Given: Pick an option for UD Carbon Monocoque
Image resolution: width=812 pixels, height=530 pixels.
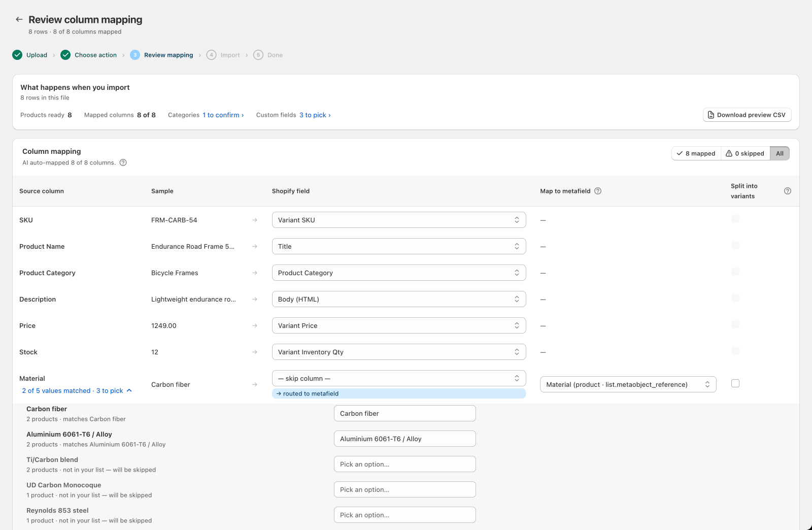Looking at the screenshot, I should 405,489.
